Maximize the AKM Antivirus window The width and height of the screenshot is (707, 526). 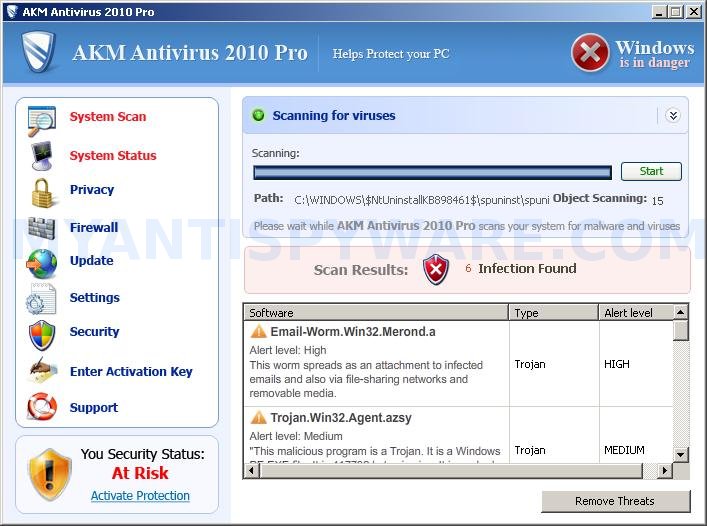tap(676, 11)
